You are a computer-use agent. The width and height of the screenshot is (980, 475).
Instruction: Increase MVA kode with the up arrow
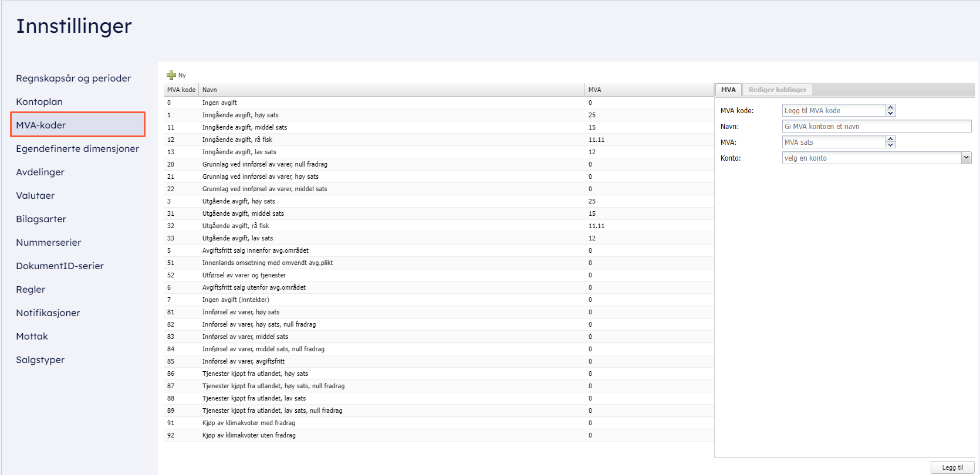tap(891, 107)
